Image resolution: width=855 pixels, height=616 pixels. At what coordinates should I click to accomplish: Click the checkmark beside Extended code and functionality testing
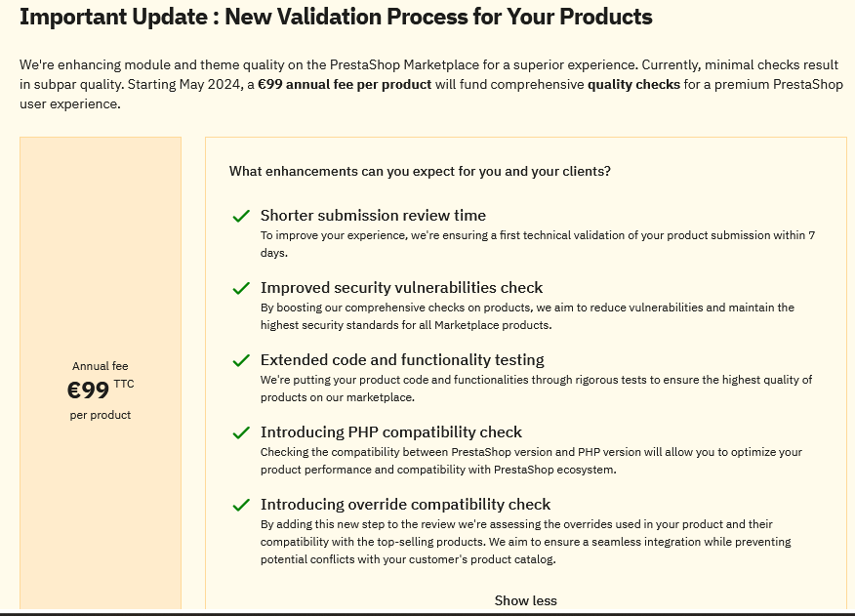[x=241, y=360]
